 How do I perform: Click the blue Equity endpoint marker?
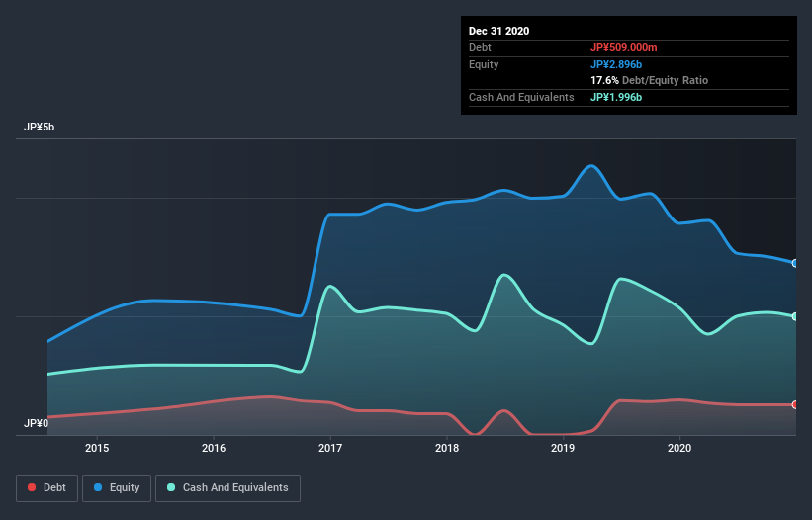click(795, 263)
